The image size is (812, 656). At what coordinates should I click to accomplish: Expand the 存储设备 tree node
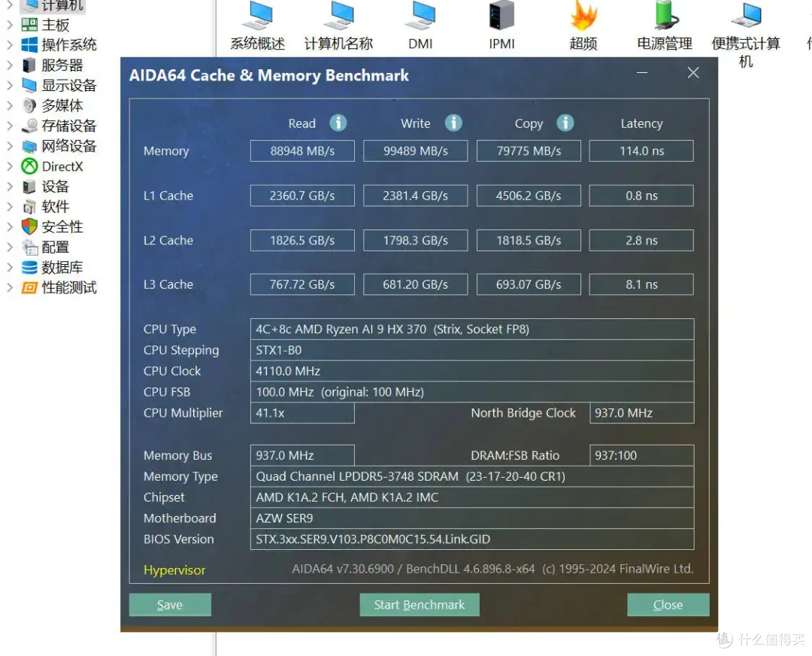9,126
